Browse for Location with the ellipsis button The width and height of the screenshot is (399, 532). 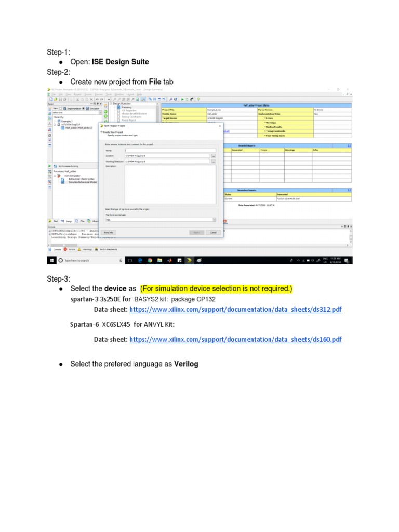point(214,156)
